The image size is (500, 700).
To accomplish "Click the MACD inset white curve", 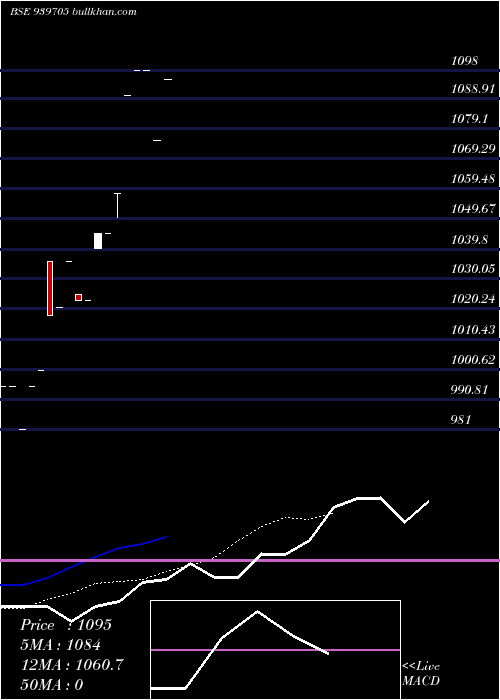I will pos(240,650).
